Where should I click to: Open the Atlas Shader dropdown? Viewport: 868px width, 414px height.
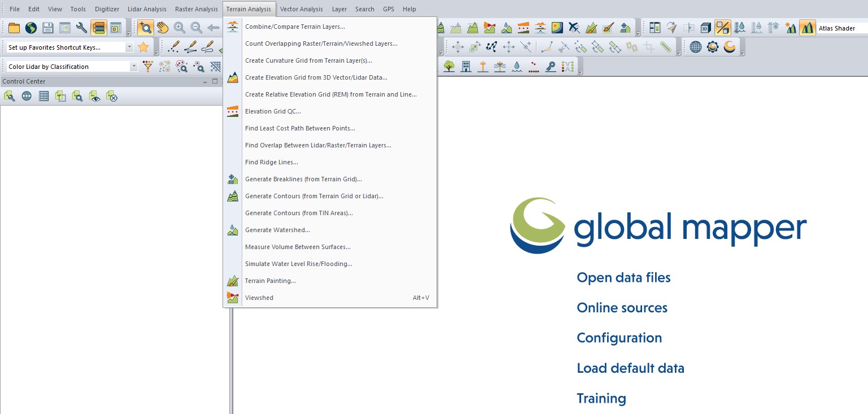point(842,28)
